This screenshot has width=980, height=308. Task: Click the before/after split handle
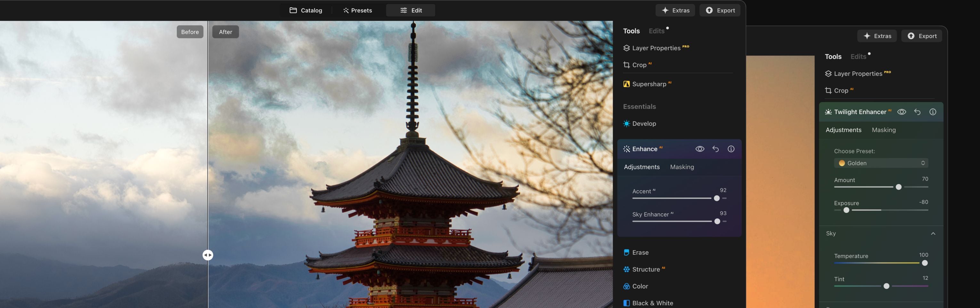pos(208,255)
